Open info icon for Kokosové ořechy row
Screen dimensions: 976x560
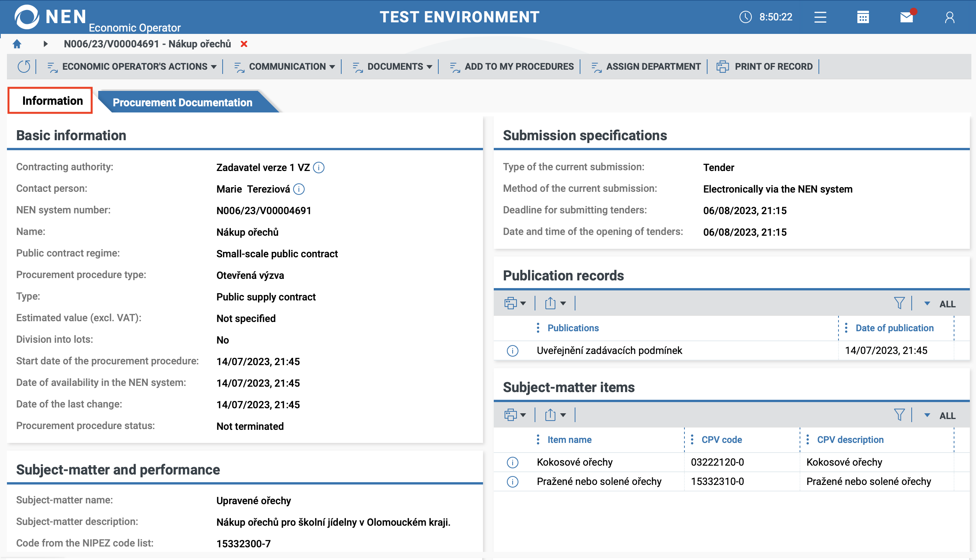pyautogui.click(x=513, y=462)
